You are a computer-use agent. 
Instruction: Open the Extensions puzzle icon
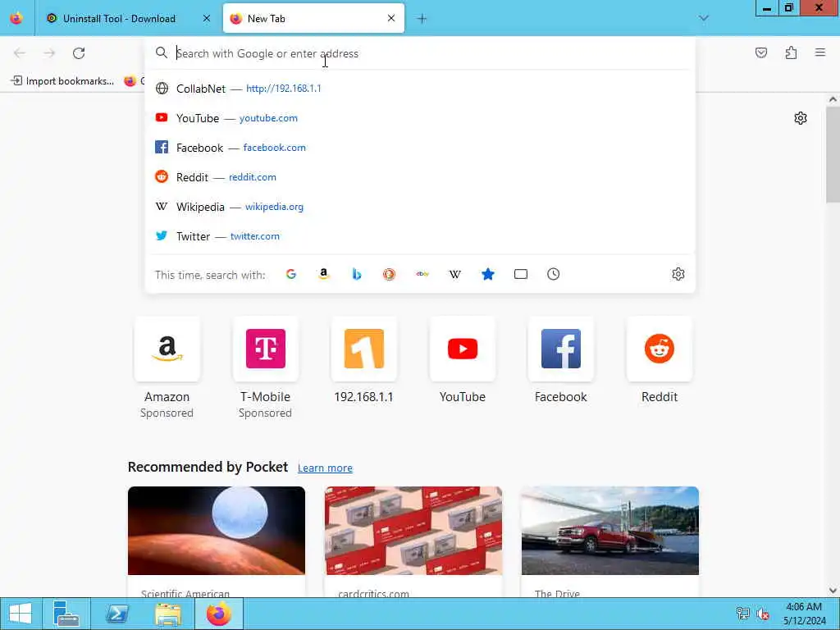click(792, 52)
